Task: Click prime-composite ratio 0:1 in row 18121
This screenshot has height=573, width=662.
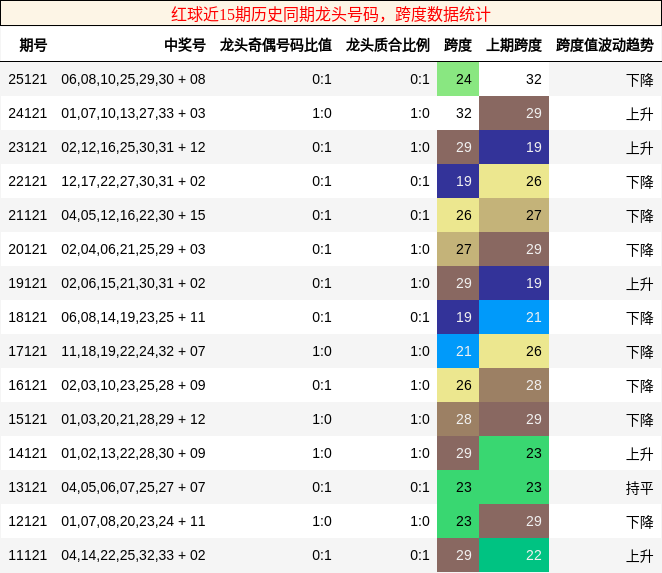Action: point(420,317)
